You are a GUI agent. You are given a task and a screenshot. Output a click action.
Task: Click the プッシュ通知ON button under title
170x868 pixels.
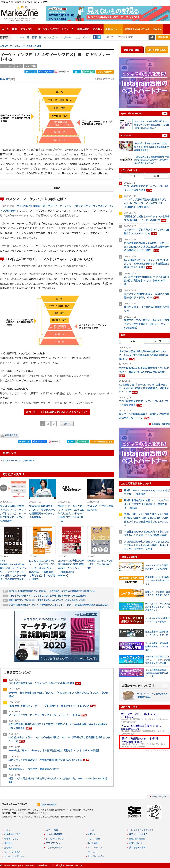tap(105, 72)
